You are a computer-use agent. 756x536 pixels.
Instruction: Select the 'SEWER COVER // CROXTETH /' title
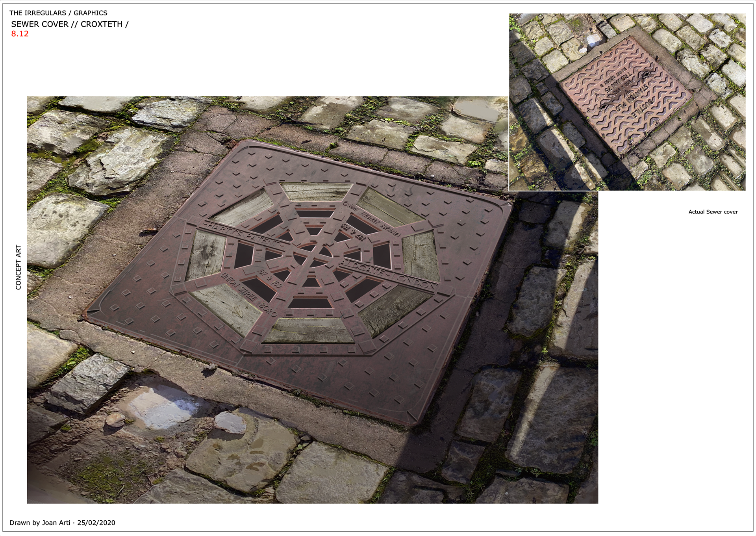[70, 24]
